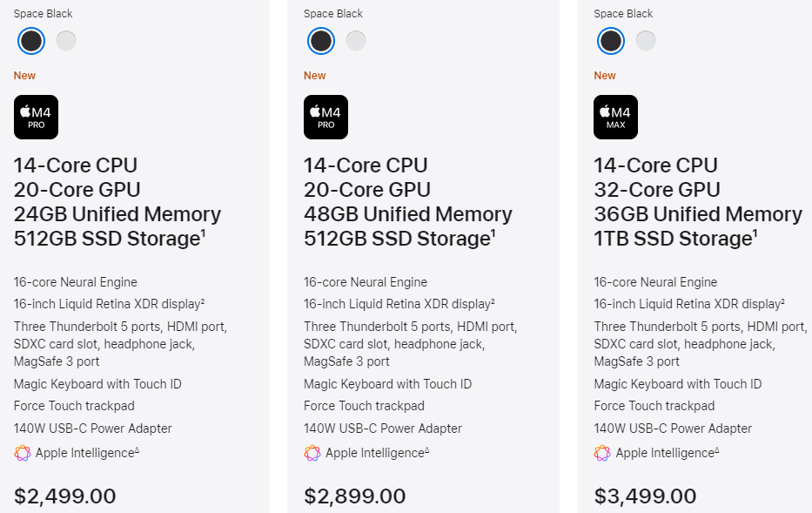Click the M4 Pro chip icon on the 24GB model

click(x=36, y=117)
